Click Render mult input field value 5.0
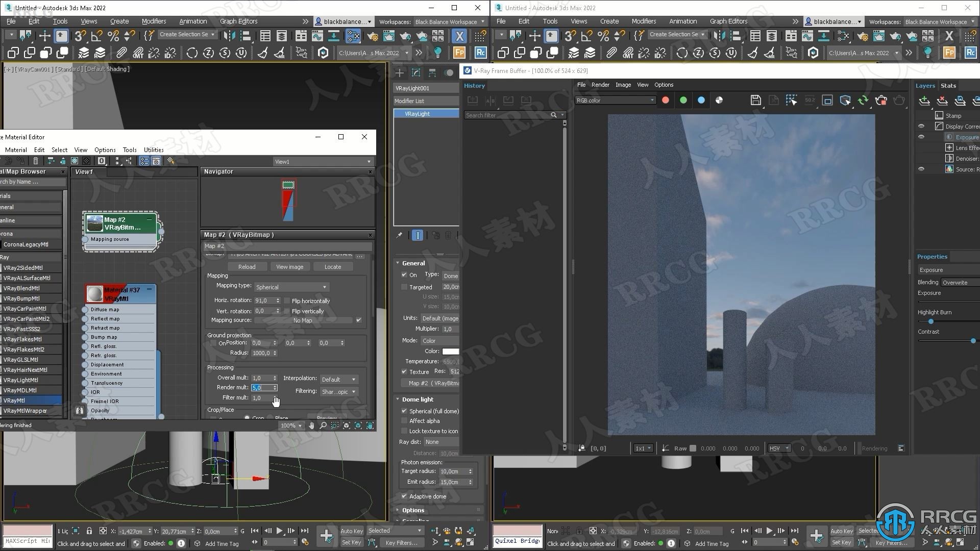 pyautogui.click(x=261, y=388)
